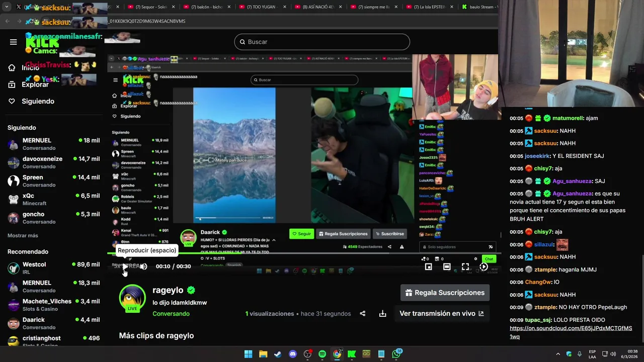Seek on clip progress bar
The height and width of the screenshot is (362, 644).
(302, 254)
